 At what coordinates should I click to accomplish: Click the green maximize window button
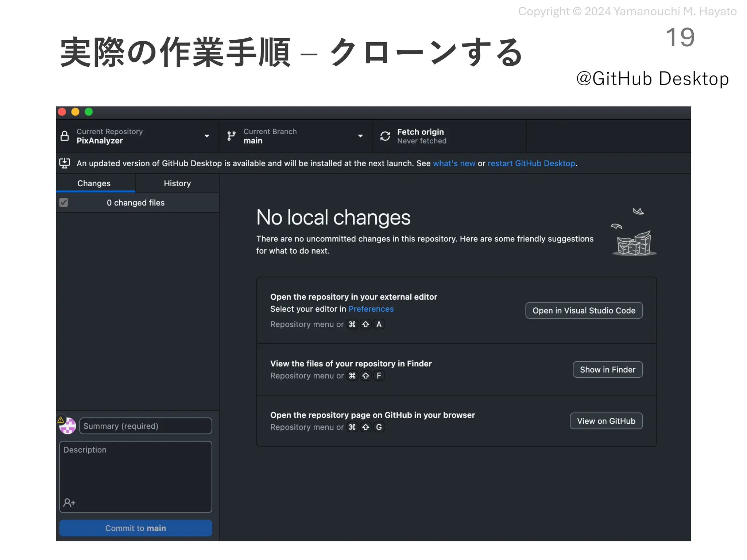pyautogui.click(x=89, y=112)
